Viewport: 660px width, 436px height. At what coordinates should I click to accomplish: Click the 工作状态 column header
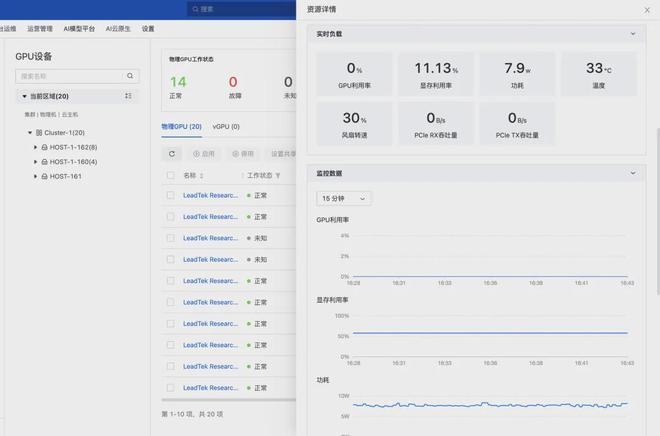260,175
